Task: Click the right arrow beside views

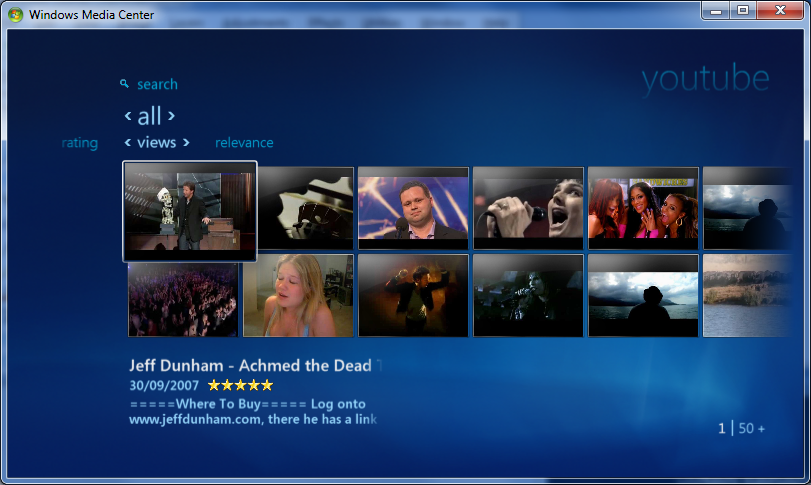Action: [186, 142]
